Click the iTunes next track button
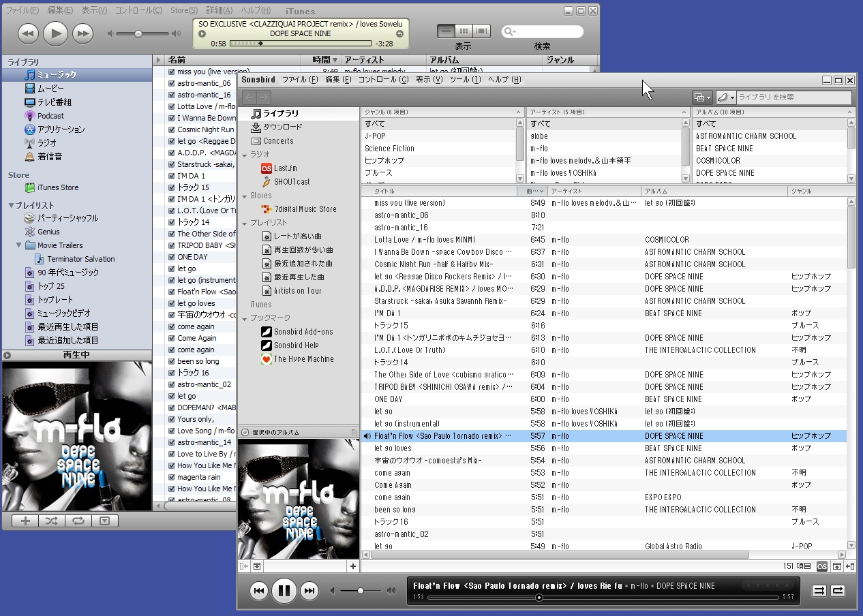Viewport: 863px width, 616px height. click(82, 33)
